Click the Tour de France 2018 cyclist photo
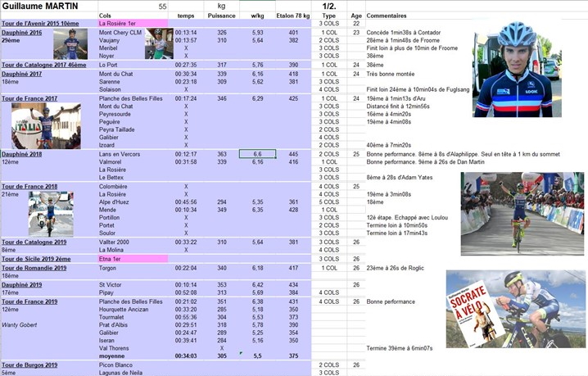The width and height of the screenshot is (588, 376). pos(51,214)
